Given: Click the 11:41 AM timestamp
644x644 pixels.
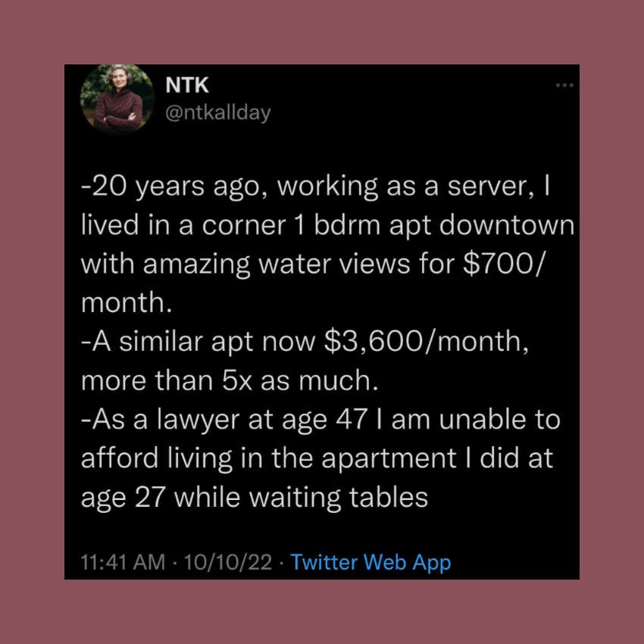Looking at the screenshot, I should click(x=120, y=562).
